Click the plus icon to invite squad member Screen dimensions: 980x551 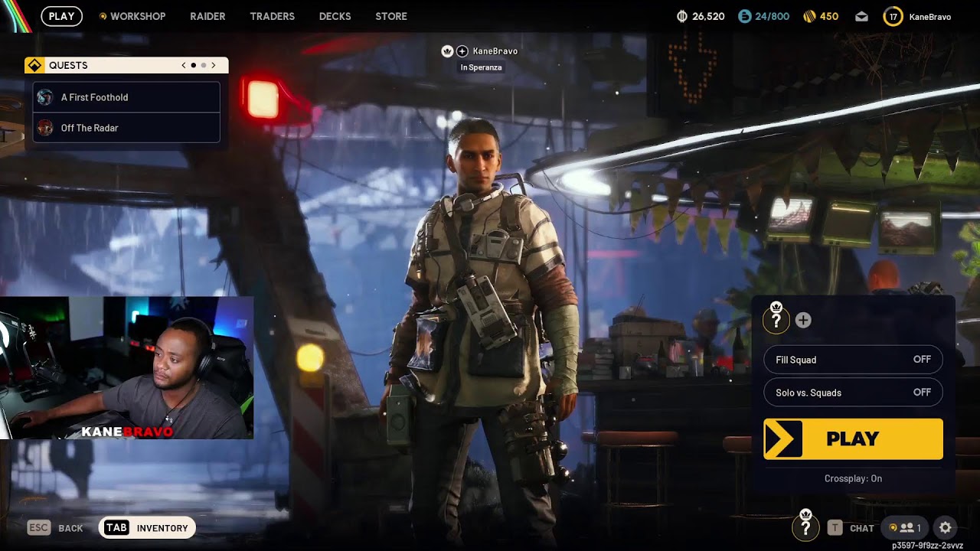[x=802, y=321]
